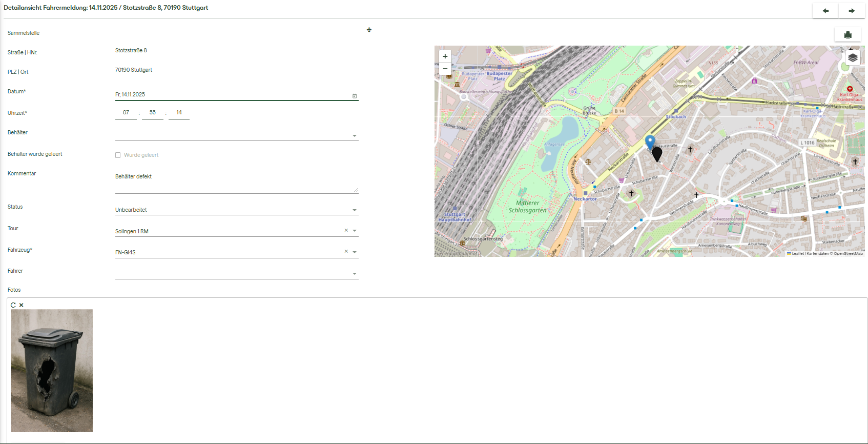868x444 pixels.
Task: Click the blue location marker on map
Action: point(650,142)
